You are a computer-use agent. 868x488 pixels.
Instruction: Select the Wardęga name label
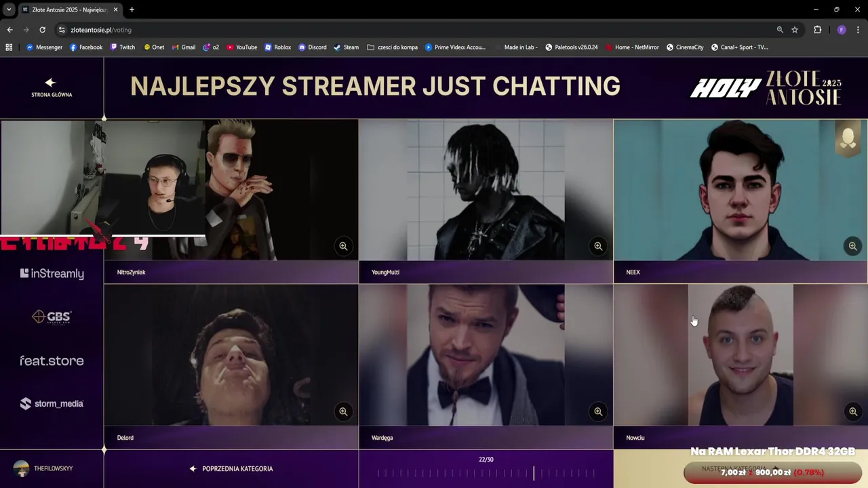(382, 438)
